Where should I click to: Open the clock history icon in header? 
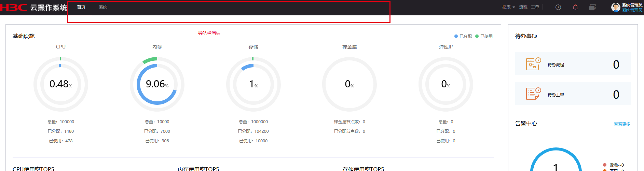point(558,7)
